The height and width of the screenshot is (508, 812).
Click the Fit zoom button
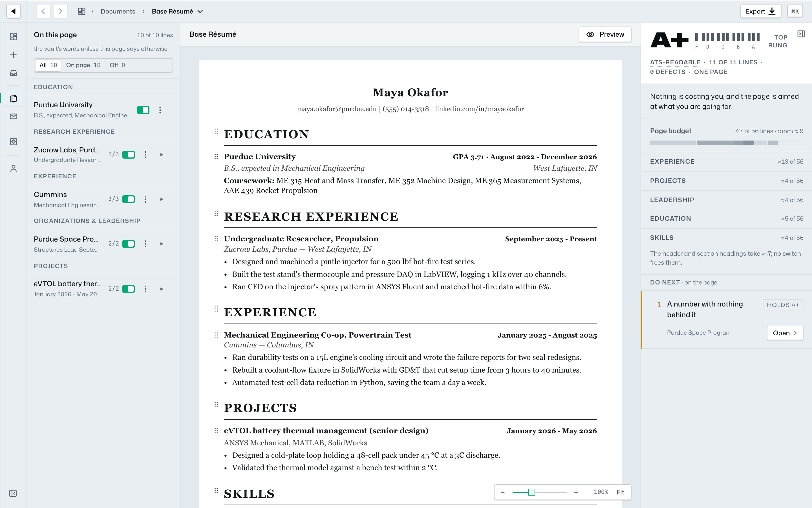620,492
